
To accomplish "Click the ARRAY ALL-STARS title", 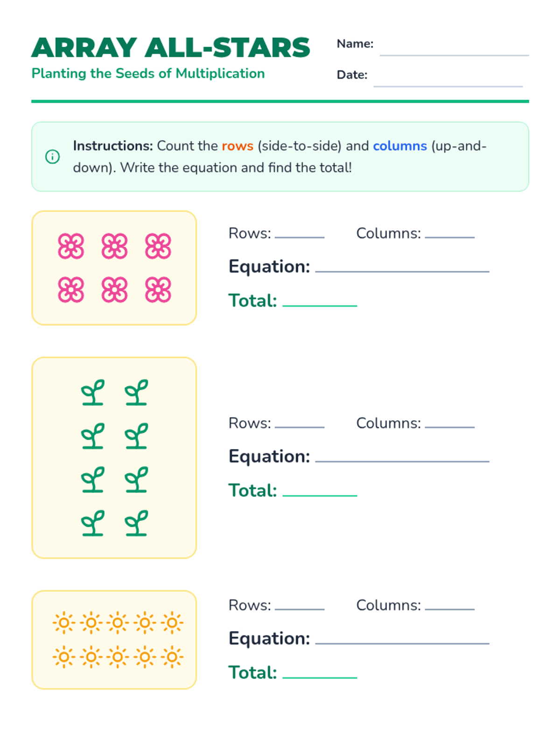I will point(171,48).
